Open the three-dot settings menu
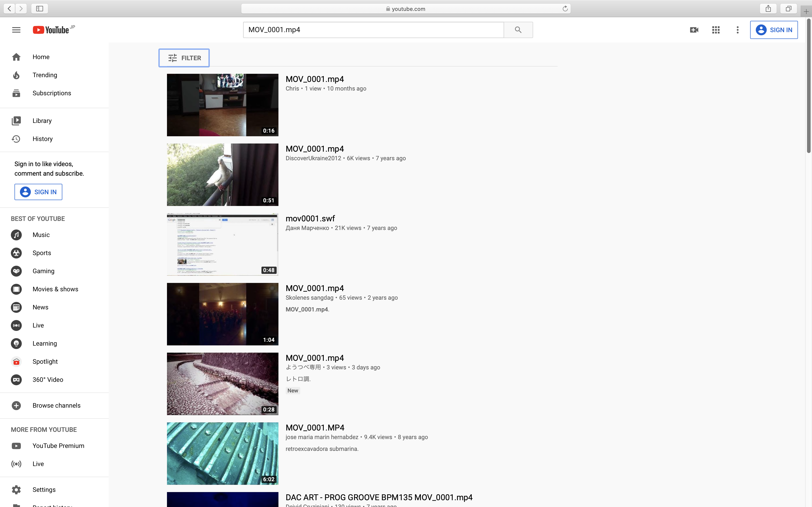The width and height of the screenshot is (812, 507). click(x=737, y=30)
